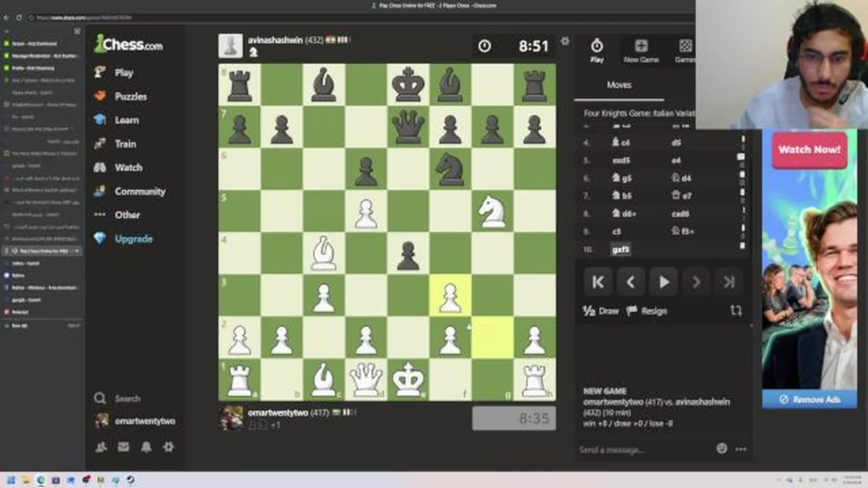This screenshot has height=488, width=868.
Task: Go to the first move
Action: pos(597,282)
